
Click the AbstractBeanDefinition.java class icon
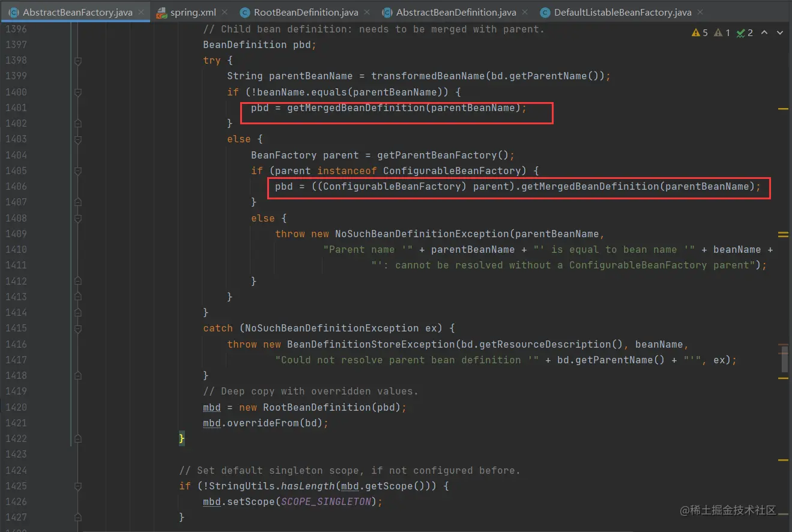point(387,13)
